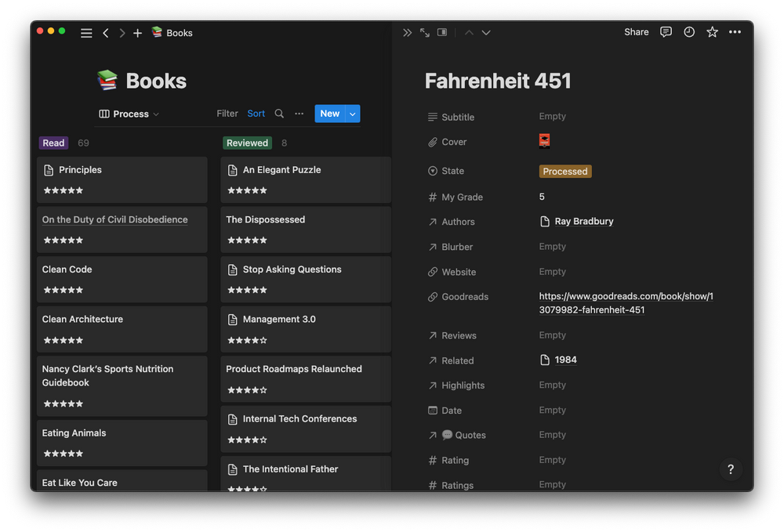Switch to side peek with the panel icon
This screenshot has width=784, height=532.
coord(441,32)
